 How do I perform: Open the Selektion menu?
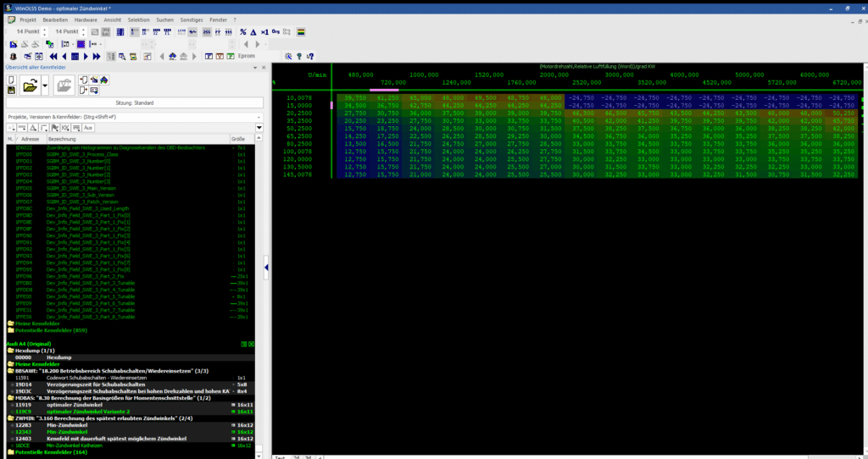[x=138, y=19]
